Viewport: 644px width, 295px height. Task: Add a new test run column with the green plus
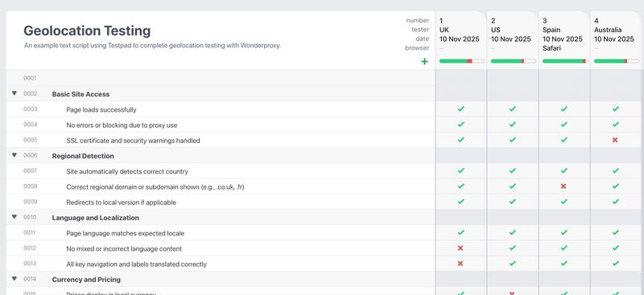point(424,62)
